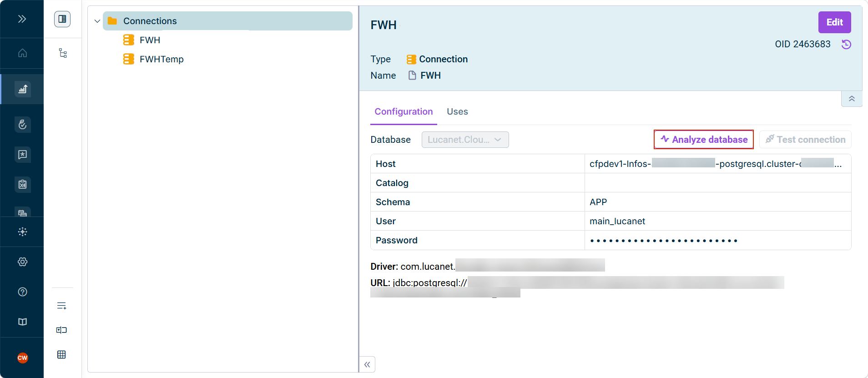Viewport: 868px width, 378px height.
Task: Click the FWH name value in header
Action: tap(430, 76)
